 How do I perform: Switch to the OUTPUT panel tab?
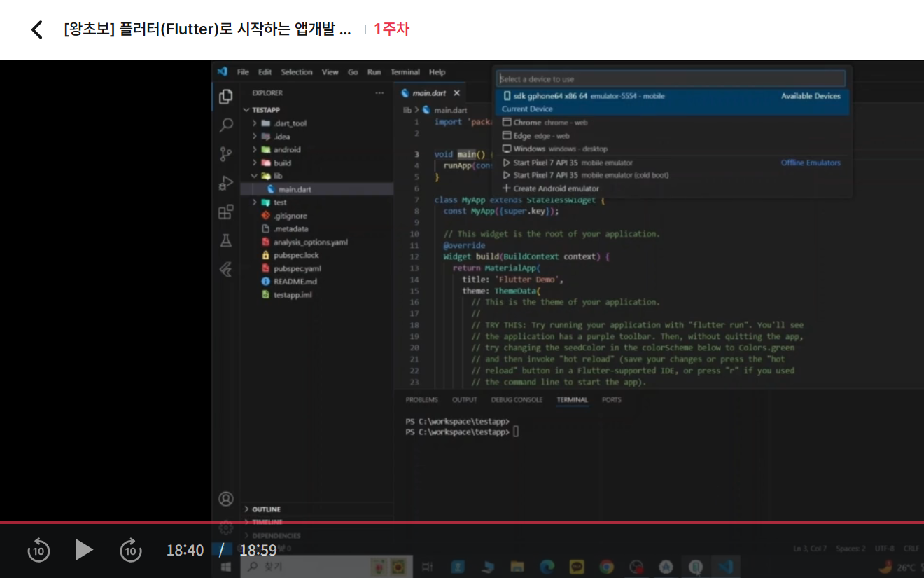(464, 400)
